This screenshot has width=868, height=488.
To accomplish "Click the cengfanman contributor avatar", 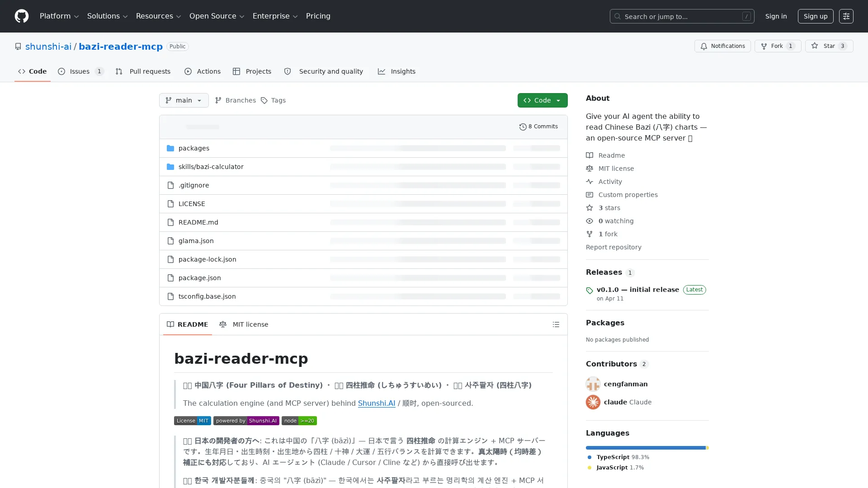I will 593,384.
